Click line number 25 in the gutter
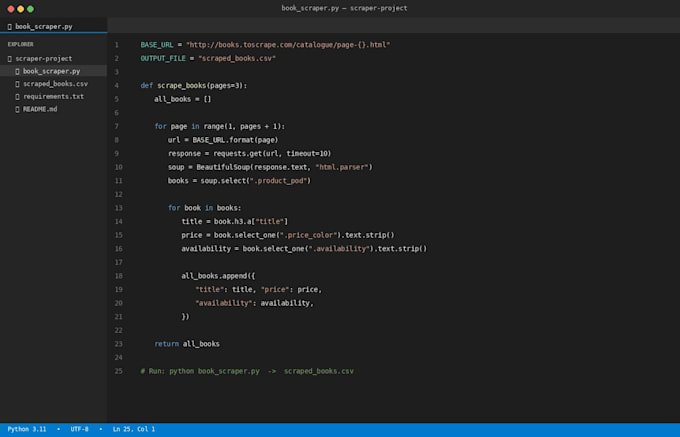Viewport: 680px width, 437px height. (118, 371)
